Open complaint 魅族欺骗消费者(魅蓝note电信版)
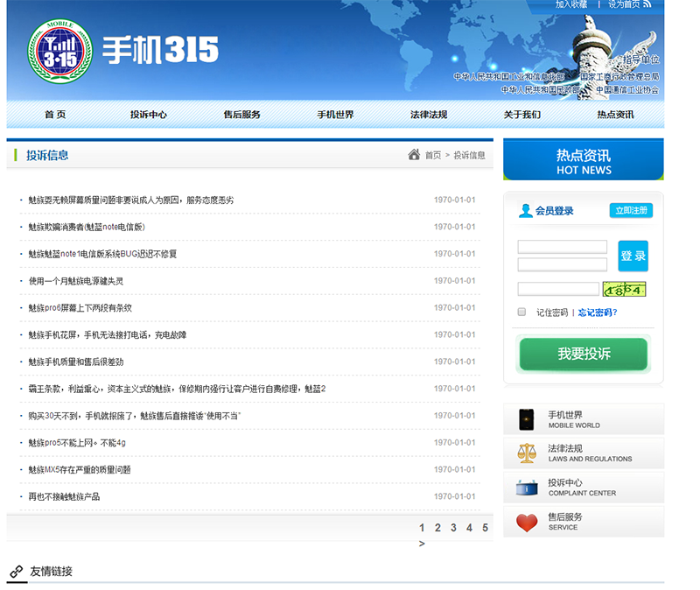 tap(87, 227)
